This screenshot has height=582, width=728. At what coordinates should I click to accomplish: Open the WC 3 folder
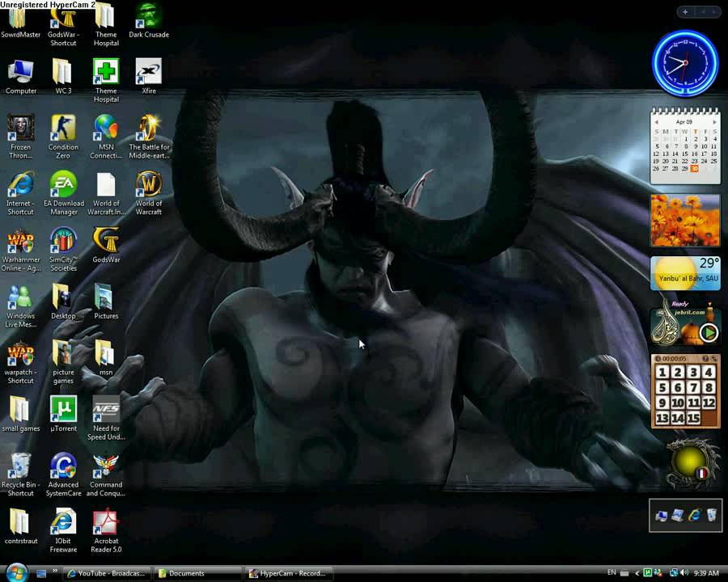(63, 77)
